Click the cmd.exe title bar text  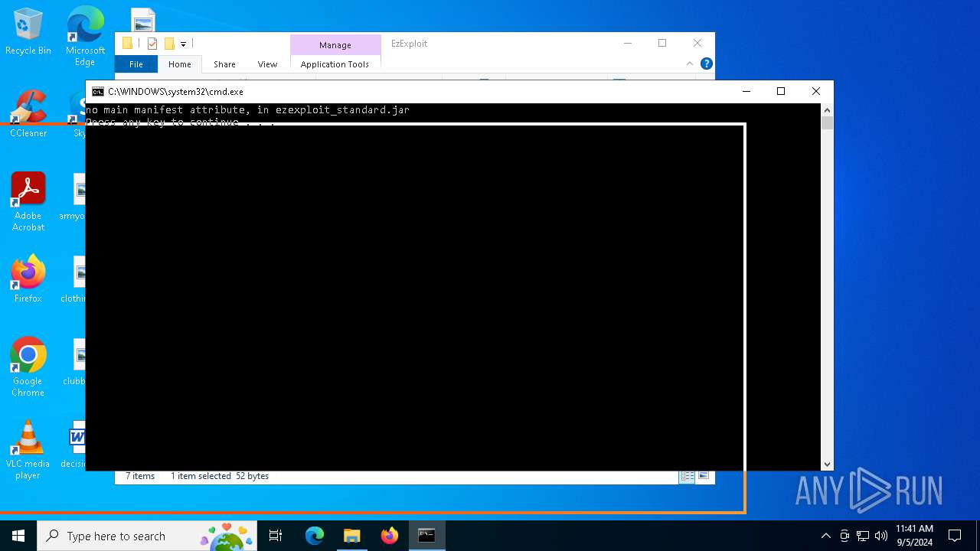click(175, 92)
